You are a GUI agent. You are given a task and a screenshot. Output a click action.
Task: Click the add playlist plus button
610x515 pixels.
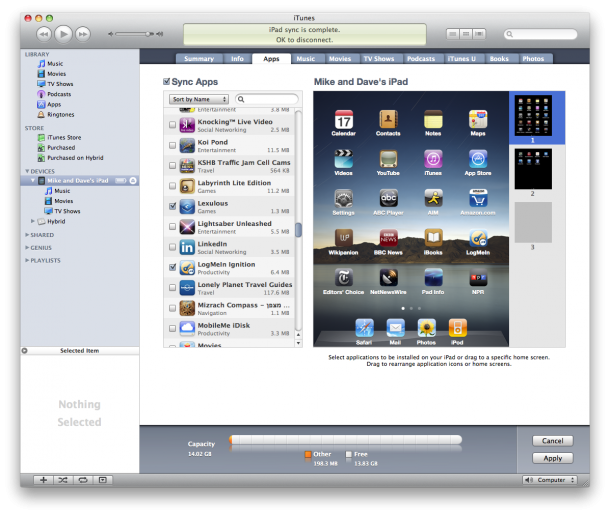43,480
